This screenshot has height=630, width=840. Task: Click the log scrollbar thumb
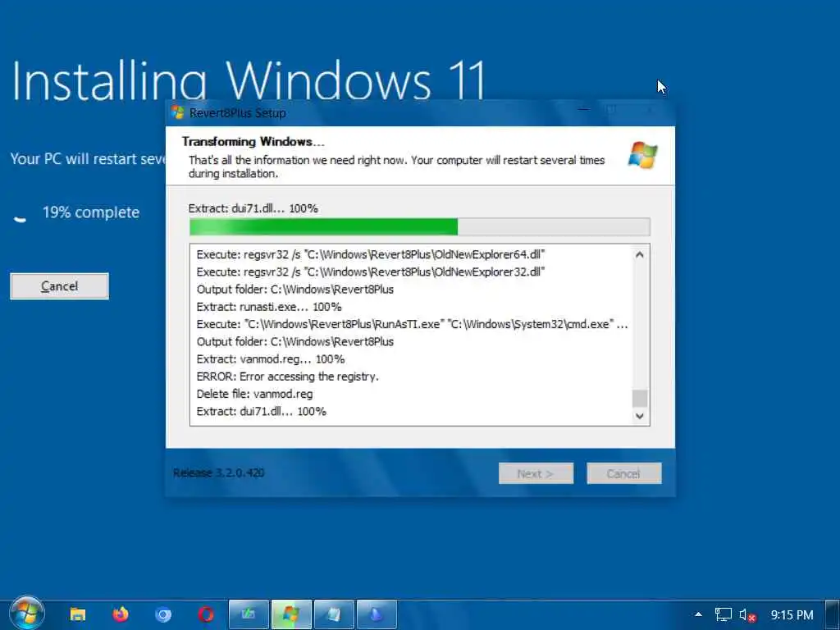[640, 398]
